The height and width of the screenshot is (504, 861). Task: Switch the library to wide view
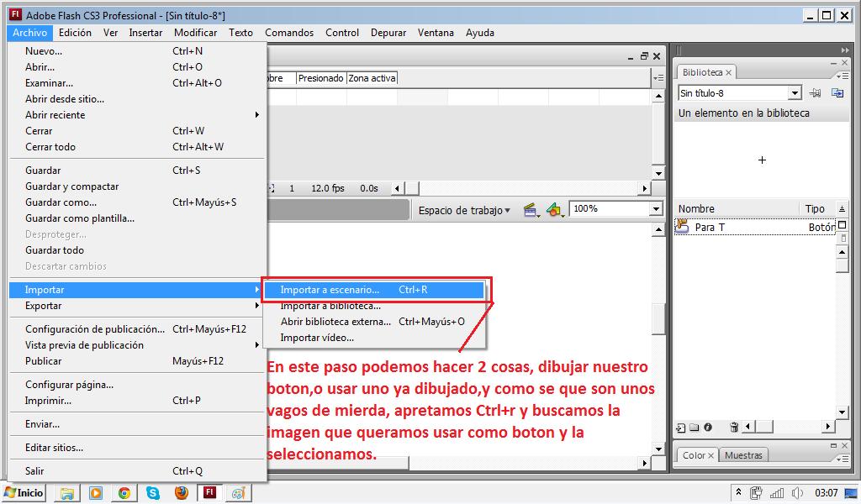[x=843, y=225]
